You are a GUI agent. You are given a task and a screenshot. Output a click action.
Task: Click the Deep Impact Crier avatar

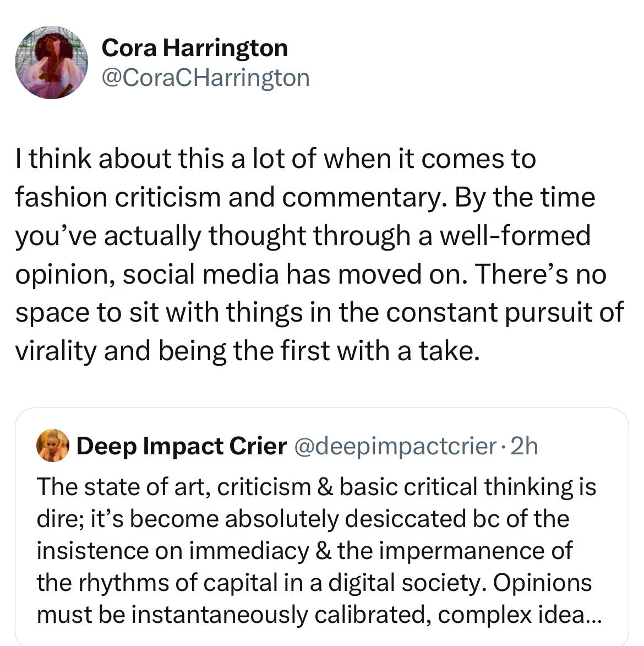53,446
